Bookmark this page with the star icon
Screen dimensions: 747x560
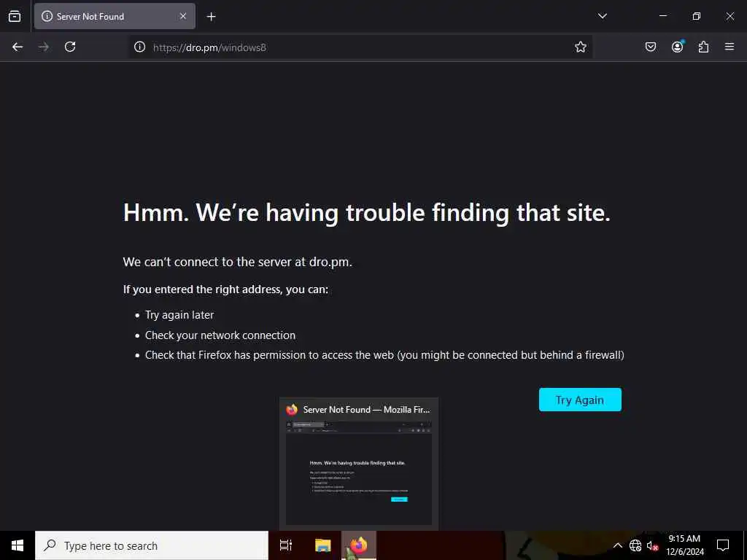pos(580,47)
